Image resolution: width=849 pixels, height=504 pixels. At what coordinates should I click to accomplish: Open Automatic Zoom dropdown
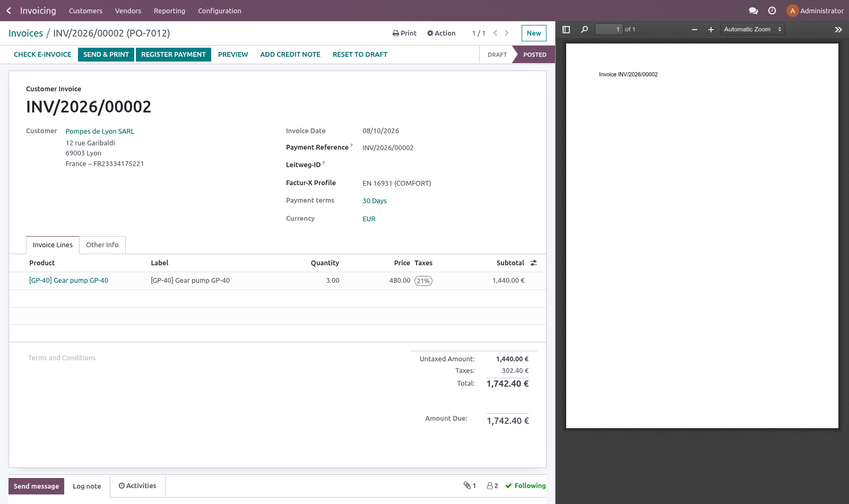pyautogui.click(x=752, y=30)
